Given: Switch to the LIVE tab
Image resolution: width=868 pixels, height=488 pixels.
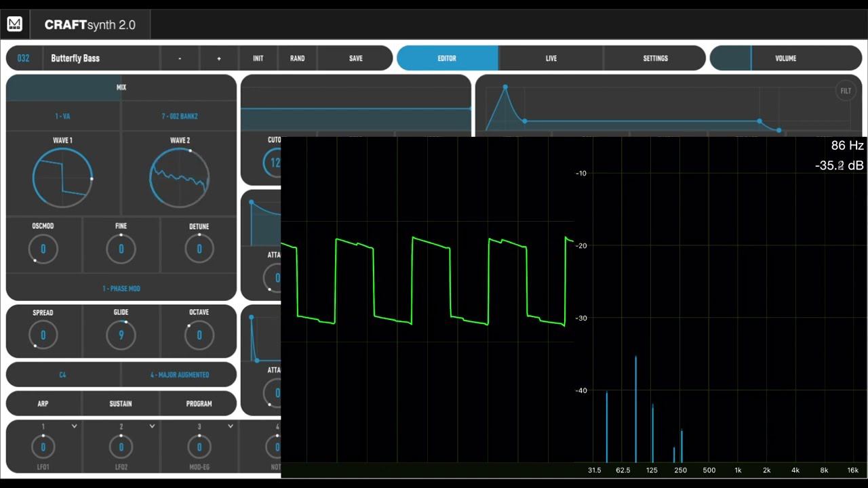Looking at the screenshot, I should tap(551, 58).
